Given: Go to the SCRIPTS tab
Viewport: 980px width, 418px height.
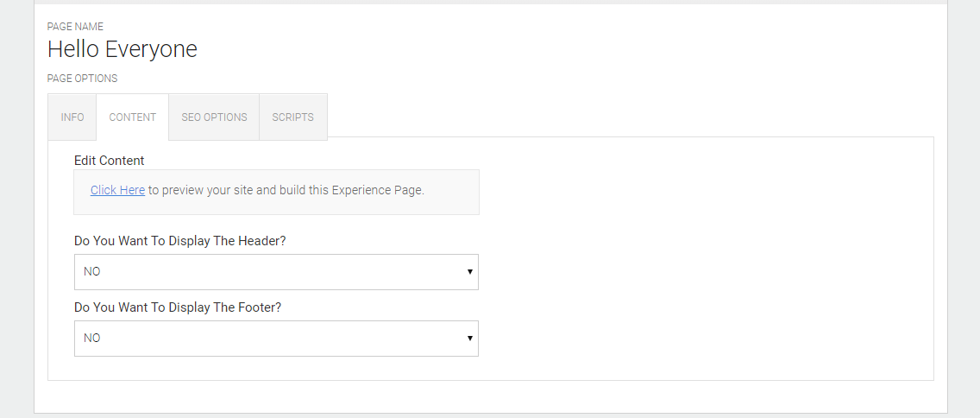Looking at the screenshot, I should tap(292, 117).
